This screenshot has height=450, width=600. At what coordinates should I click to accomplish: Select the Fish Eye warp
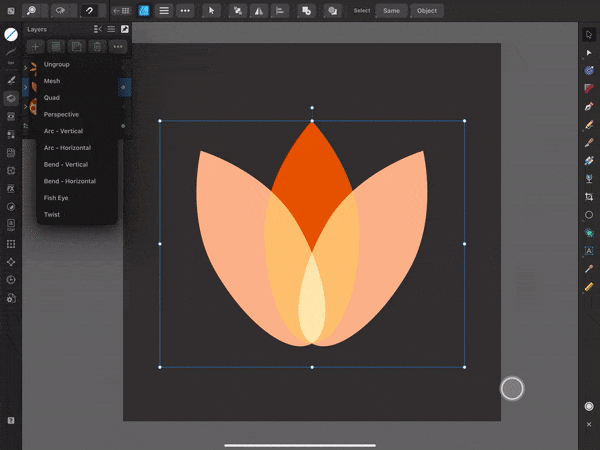tap(56, 198)
